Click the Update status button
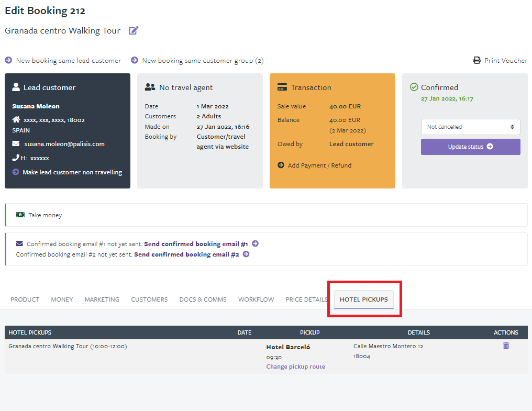The width and height of the screenshot is (532, 411). click(x=471, y=147)
